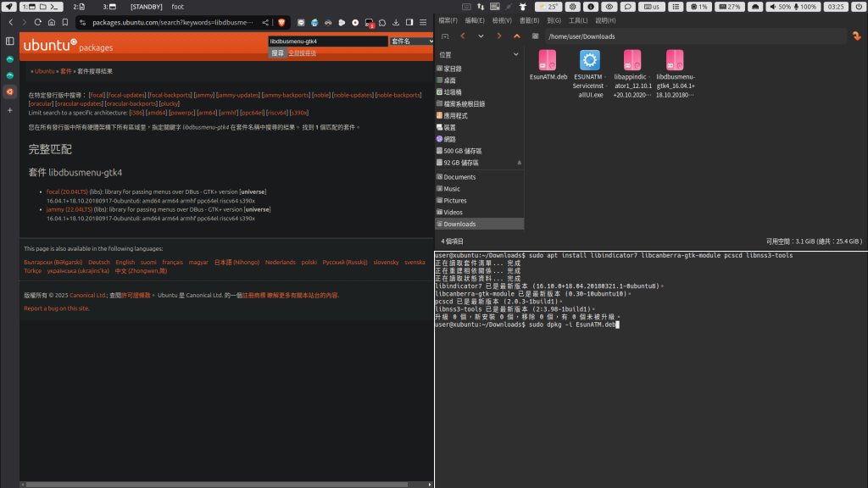
Task: Eject the 92 GB 儲存區 volume
Action: [520, 163]
